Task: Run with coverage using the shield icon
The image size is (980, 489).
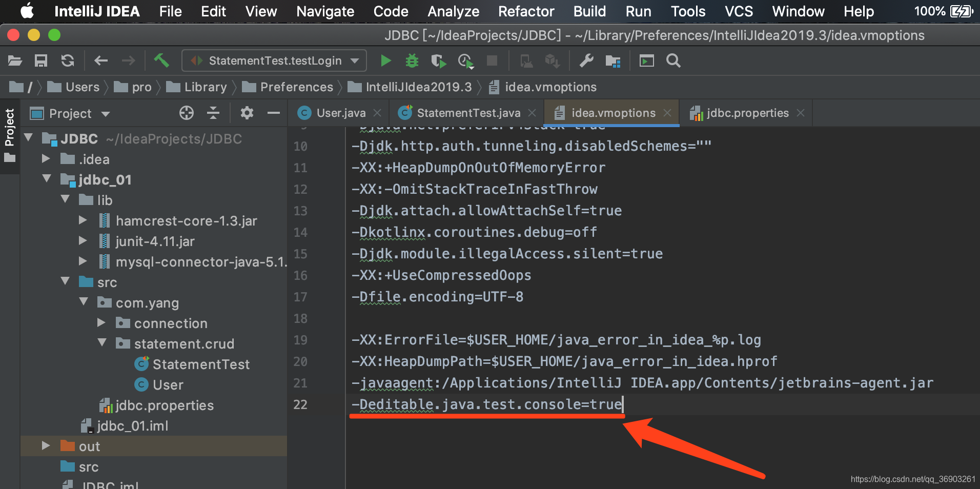Action: tap(439, 62)
